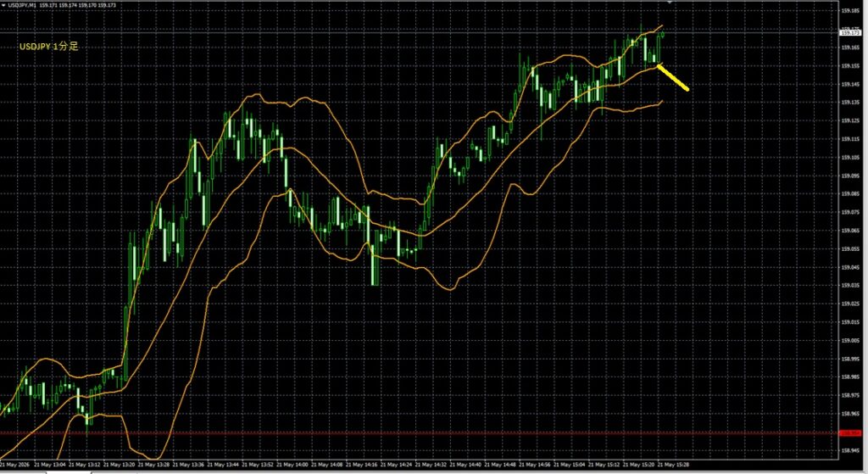Click price scale value 159.075
868x474 pixels.
[x=849, y=212]
